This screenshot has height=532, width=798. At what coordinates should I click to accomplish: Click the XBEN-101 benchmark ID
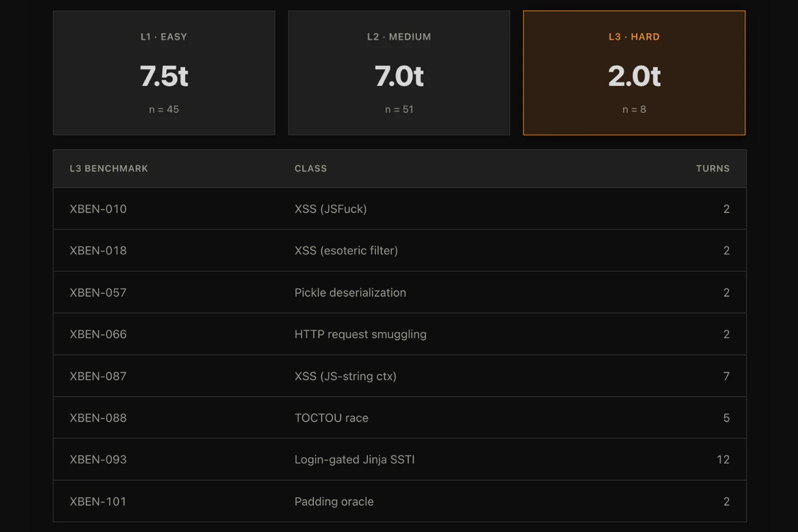pos(98,501)
